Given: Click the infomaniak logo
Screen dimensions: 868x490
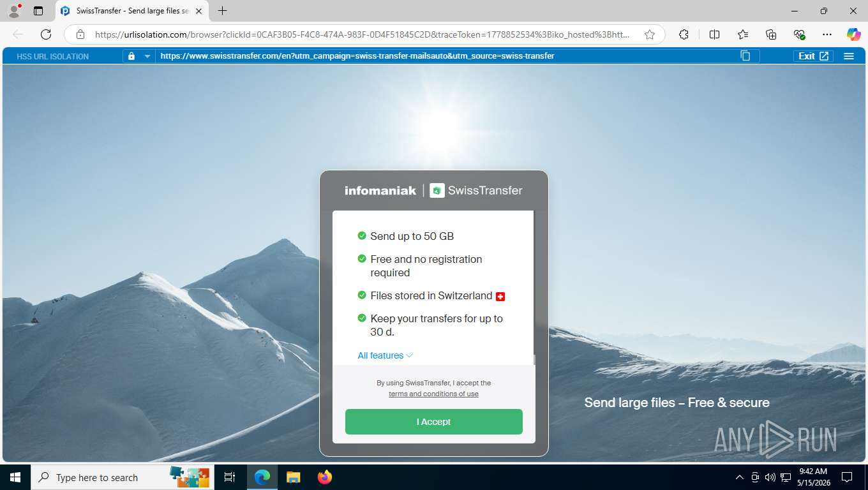Looking at the screenshot, I should tap(380, 190).
